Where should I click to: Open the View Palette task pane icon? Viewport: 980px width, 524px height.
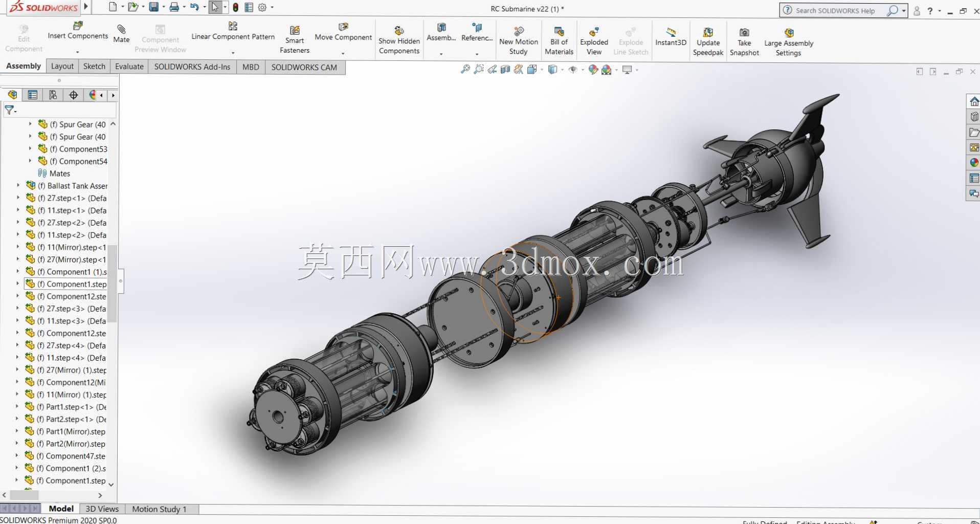[974, 147]
